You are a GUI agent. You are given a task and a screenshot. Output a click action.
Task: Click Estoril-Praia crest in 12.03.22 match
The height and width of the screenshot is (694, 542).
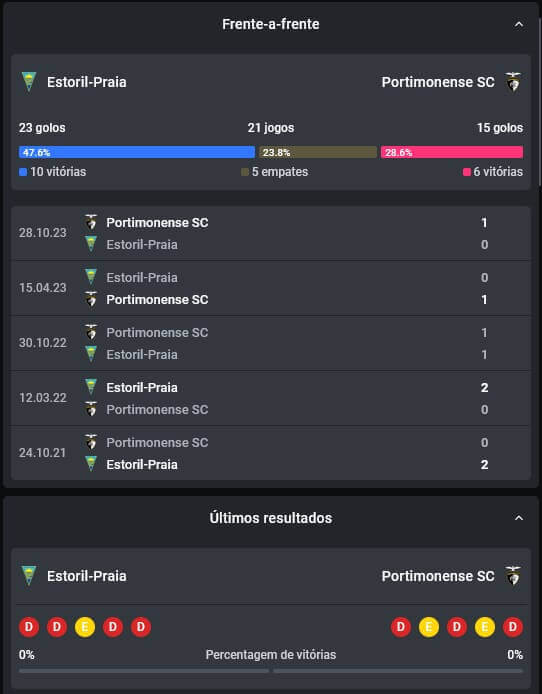[91, 387]
